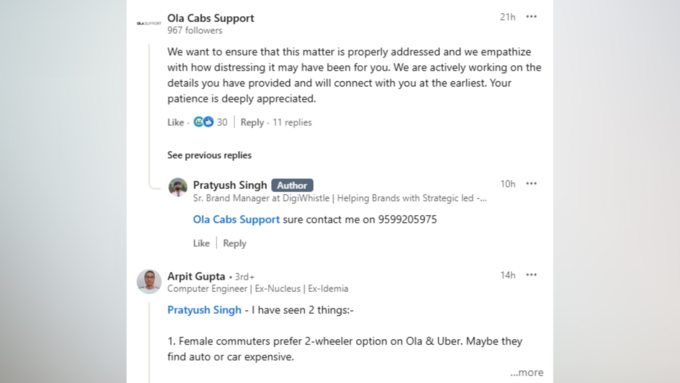Open Arpit Gupta's profile photo
Image resolution: width=680 pixels, height=383 pixels.
click(x=149, y=281)
